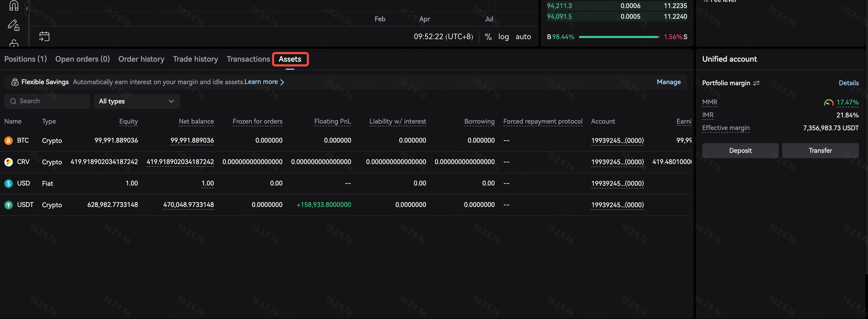Click the chart time 09:52:22 (UTC+8)
Screen dimensions: 868x319
[x=443, y=37]
